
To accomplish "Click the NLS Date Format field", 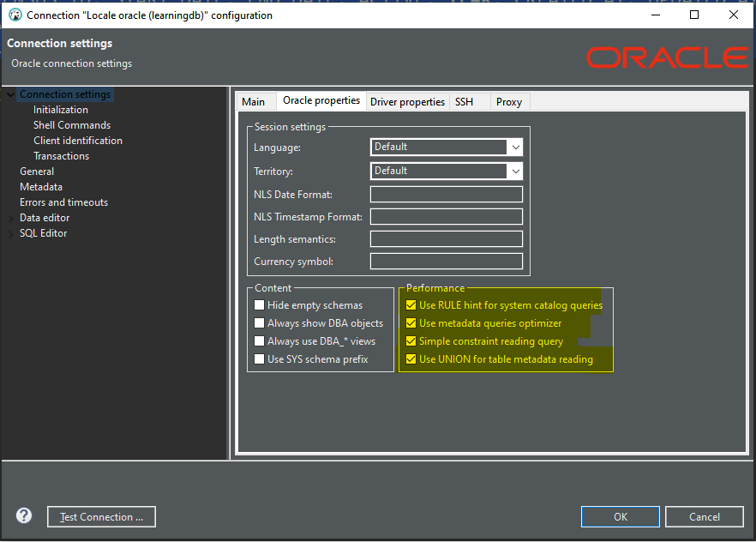I will point(447,195).
